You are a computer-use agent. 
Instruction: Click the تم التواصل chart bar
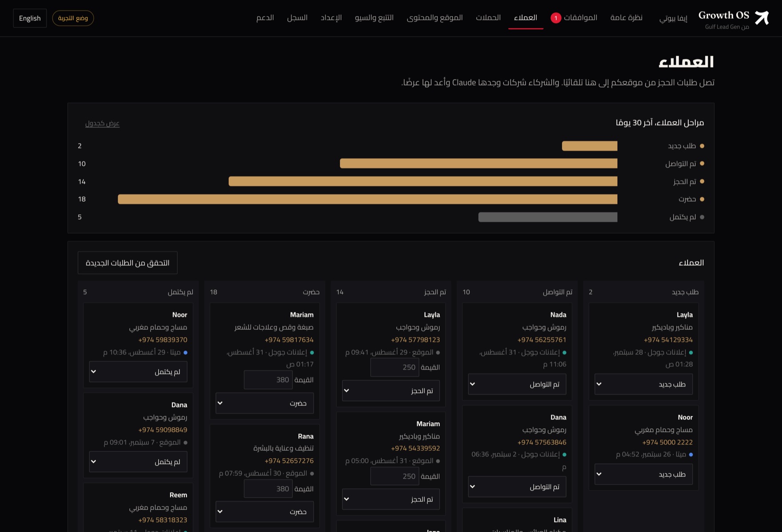479,164
